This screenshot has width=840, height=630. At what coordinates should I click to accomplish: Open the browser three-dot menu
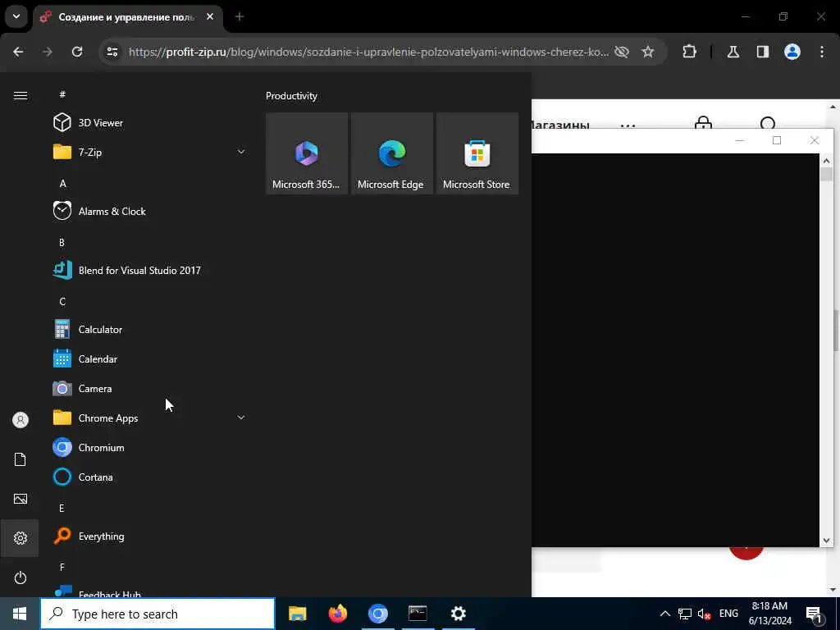[x=822, y=52]
